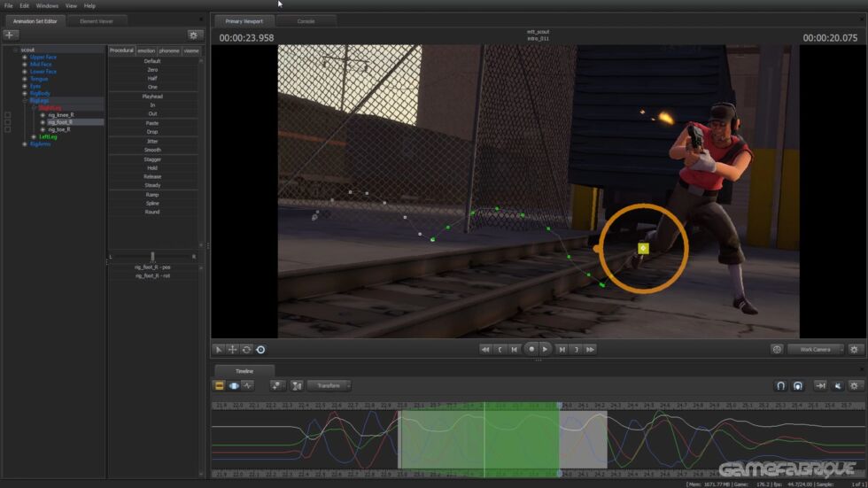Open Animation Set Editor settings gear
This screenshot has width=868, height=488.
click(193, 35)
